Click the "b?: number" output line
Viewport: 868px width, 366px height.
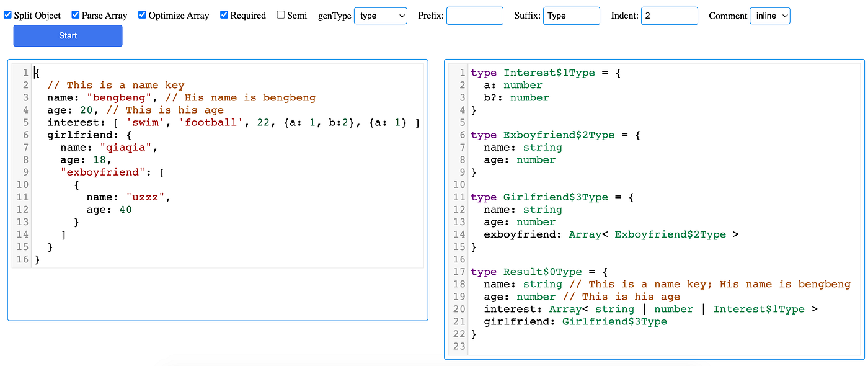516,97
